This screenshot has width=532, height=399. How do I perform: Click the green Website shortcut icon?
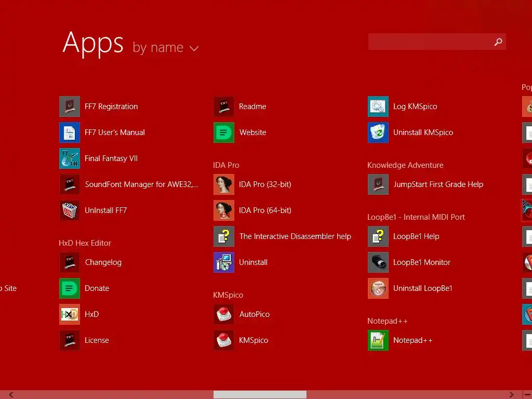224,132
